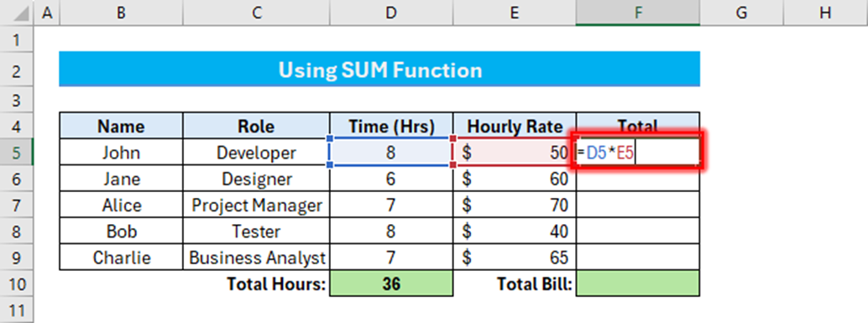868x323 pixels.
Task: Select column D header
Action: click(x=391, y=13)
